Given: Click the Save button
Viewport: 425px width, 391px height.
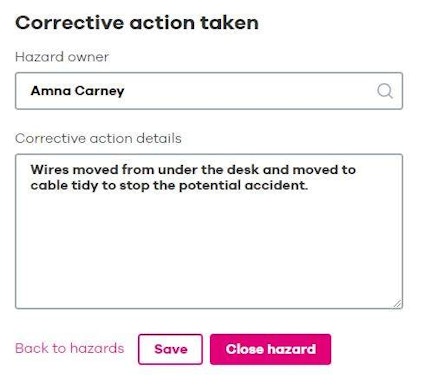Looking at the screenshot, I should [170, 349].
